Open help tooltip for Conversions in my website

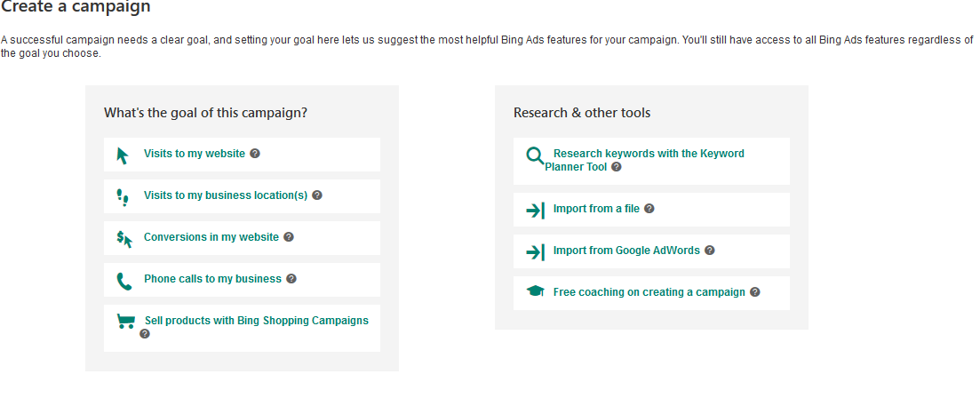pos(288,237)
